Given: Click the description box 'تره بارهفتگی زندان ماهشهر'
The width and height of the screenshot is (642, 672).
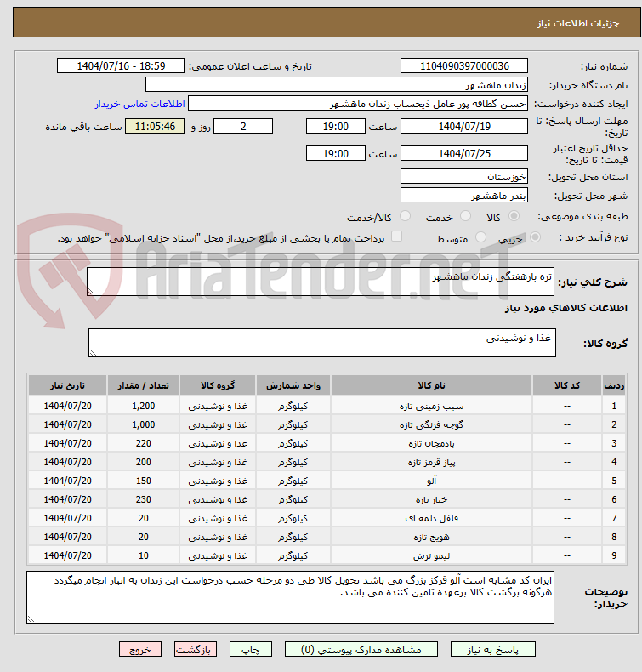Looking at the screenshot, I should point(321,282).
